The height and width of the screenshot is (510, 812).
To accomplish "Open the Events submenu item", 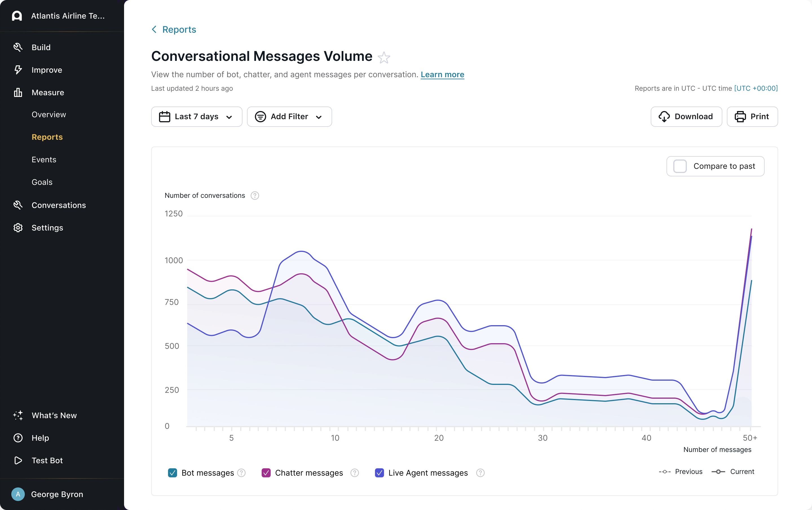I will pos(44,159).
